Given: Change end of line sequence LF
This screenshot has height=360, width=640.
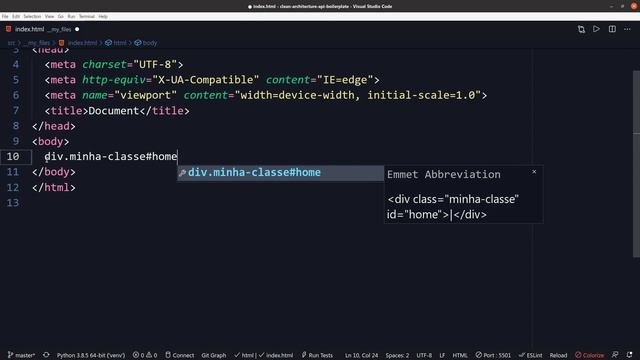Looking at the screenshot, I should tap(442, 355).
